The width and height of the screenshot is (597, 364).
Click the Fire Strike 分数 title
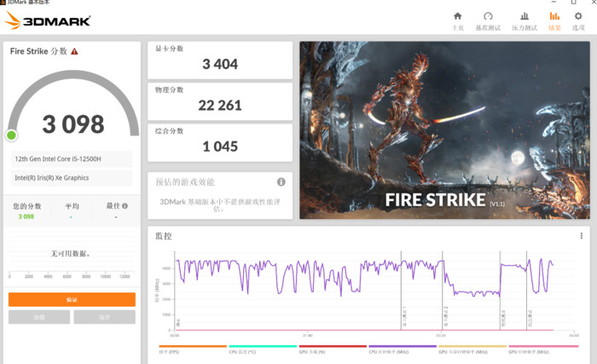38,51
